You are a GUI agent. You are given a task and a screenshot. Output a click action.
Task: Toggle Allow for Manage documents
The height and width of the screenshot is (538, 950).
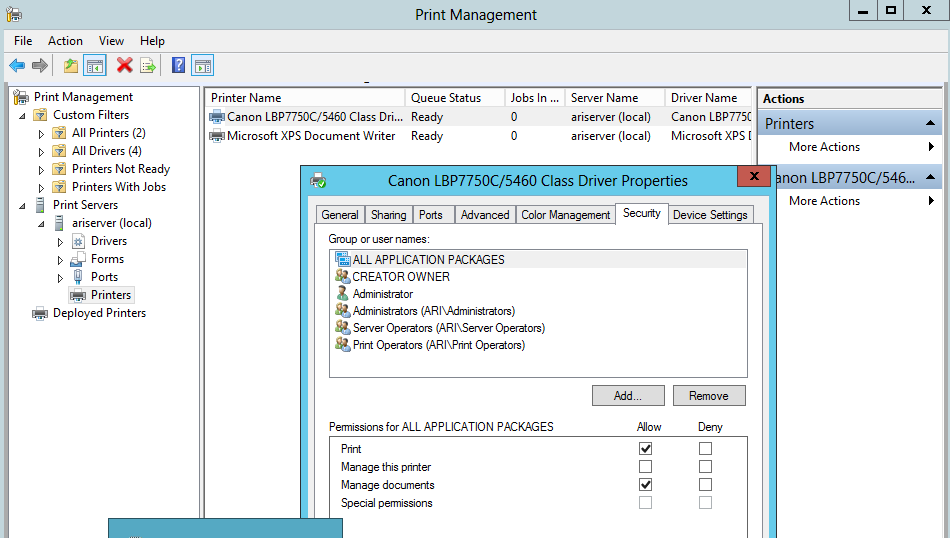[x=645, y=485]
